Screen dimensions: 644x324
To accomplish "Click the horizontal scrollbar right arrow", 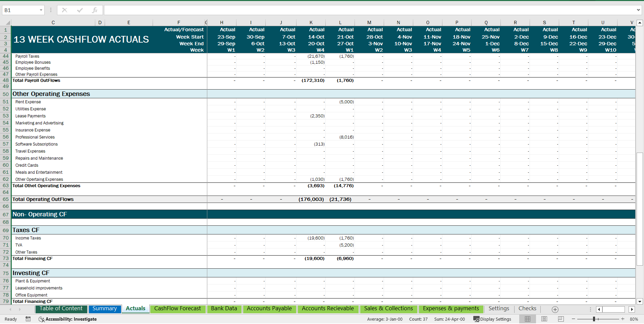I will click(632, 310).
